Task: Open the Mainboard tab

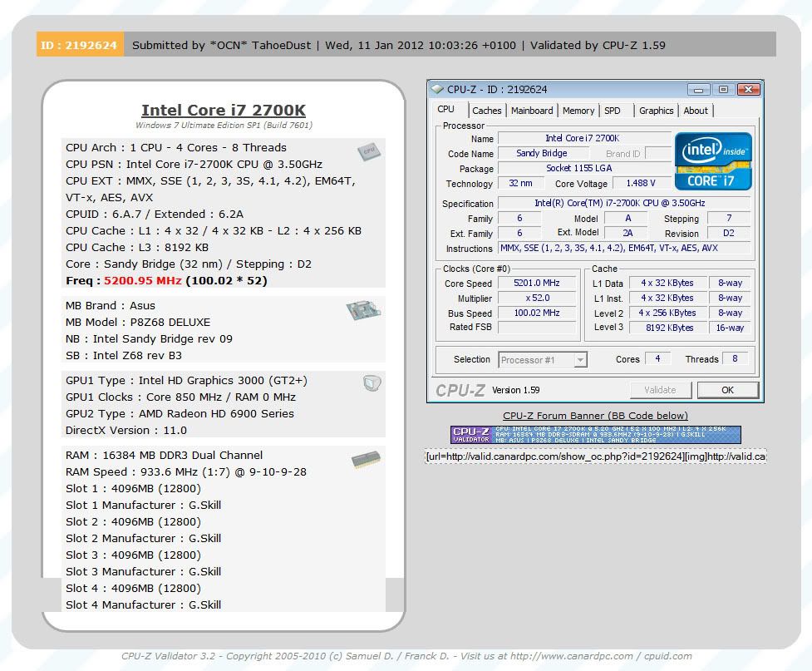Action: pyautogui.click(x=532, y=111)
